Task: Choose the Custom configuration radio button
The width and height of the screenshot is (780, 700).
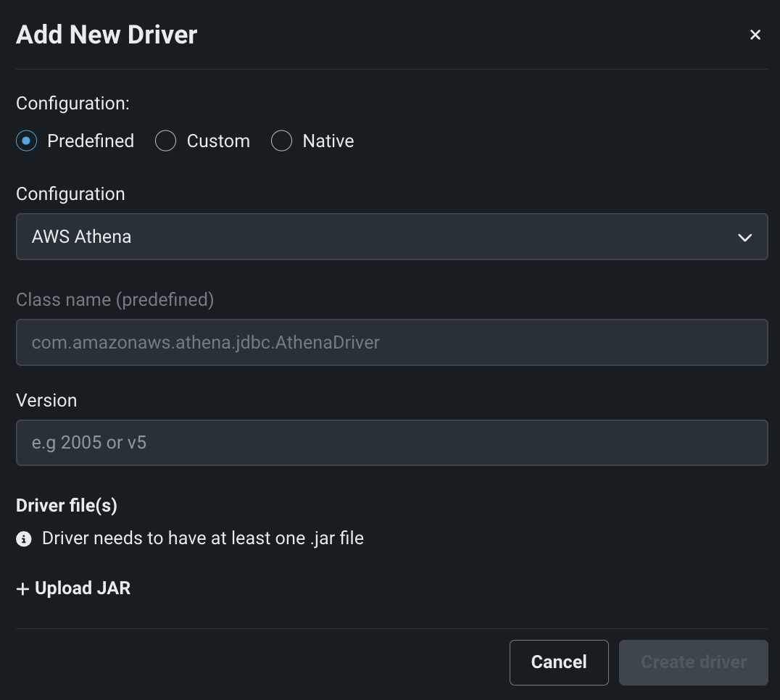Action: point(166,141)
